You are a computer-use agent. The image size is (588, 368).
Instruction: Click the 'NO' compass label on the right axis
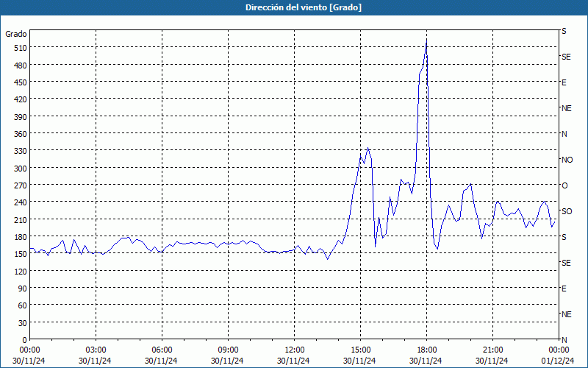point(567,160)
